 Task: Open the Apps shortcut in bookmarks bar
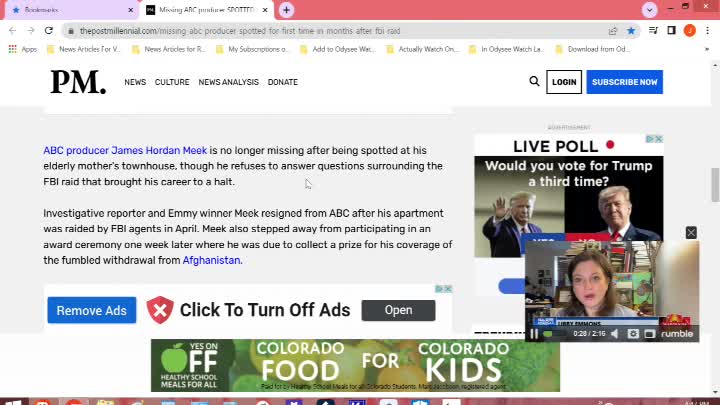click(x=22, y=49)
